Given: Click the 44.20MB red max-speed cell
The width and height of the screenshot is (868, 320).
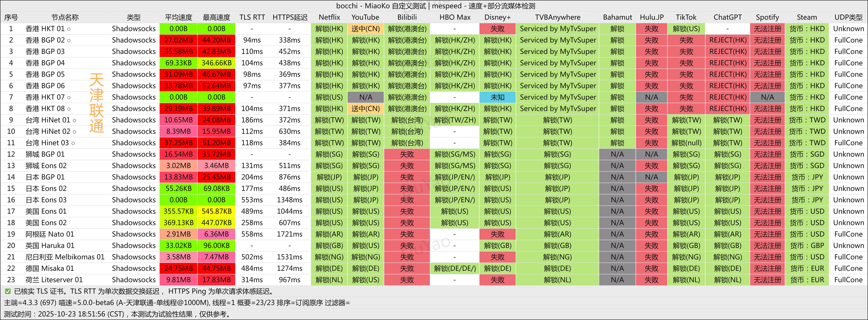Looking at the screenshot, I should click(x=216, y=40).
